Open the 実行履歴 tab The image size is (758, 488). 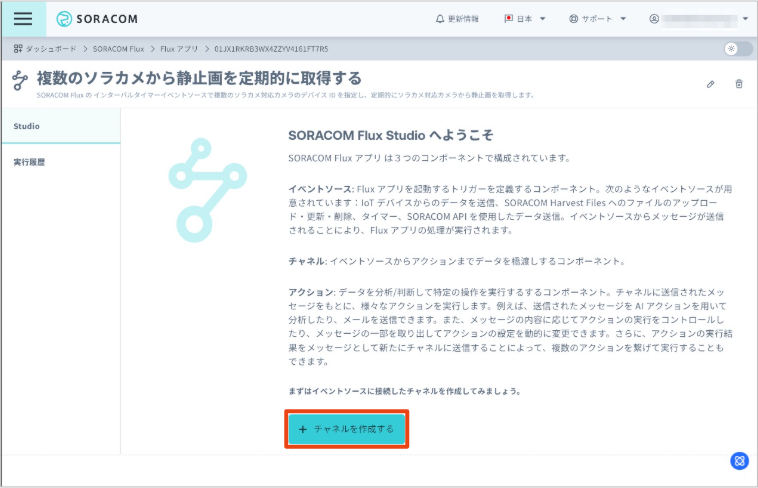pyautogui.click(x=61, y=162)
